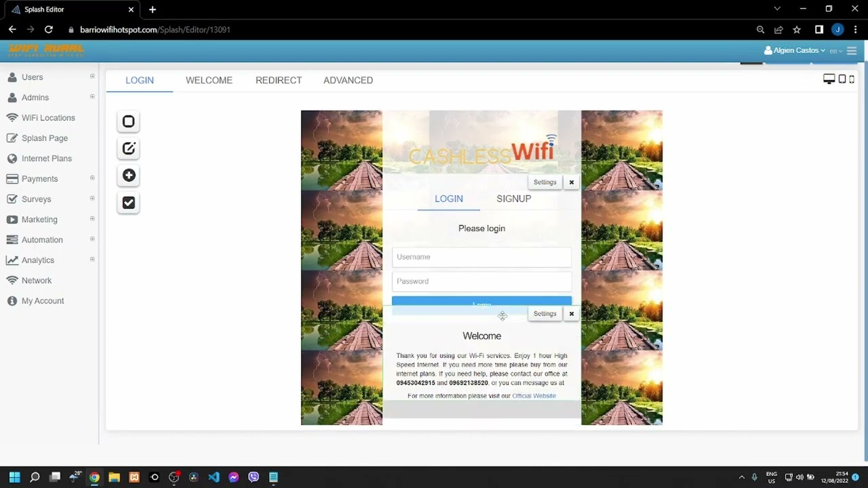Open the Surveys sidebar section
The image size is (868, 488).
(37, 199)
